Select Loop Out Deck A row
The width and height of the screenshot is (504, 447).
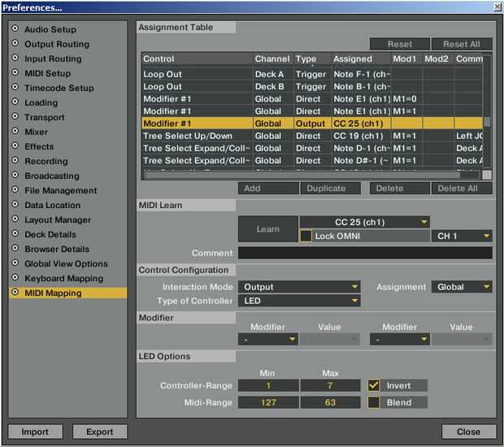pyautogui.click(x=312, y=74)
